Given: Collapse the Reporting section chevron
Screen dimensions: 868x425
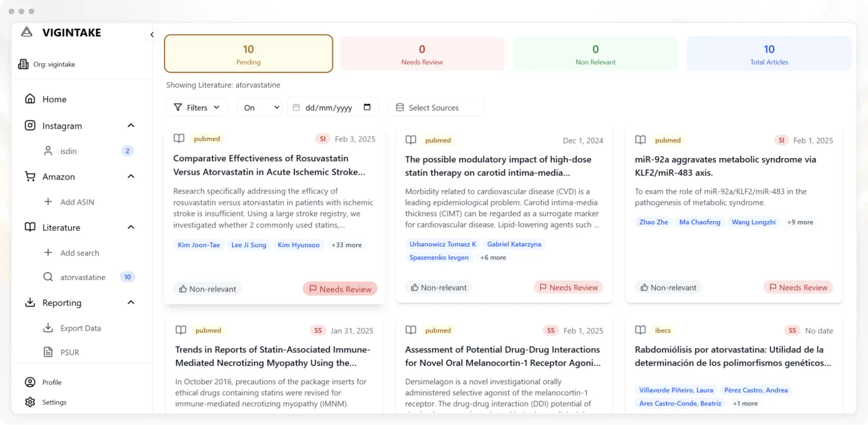Looking at the screenshot, I should [131, 302].
